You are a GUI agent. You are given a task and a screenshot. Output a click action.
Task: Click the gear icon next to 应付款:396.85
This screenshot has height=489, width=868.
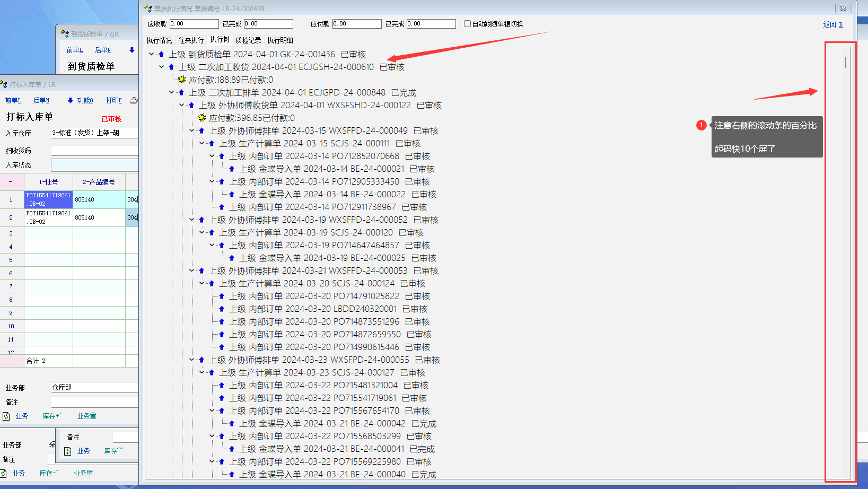coord(201,118)
